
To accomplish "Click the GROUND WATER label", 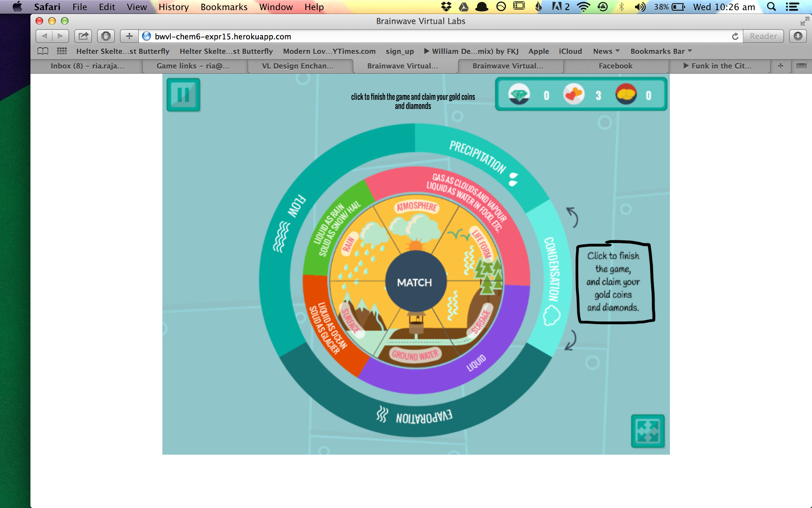I will (415, 355).
